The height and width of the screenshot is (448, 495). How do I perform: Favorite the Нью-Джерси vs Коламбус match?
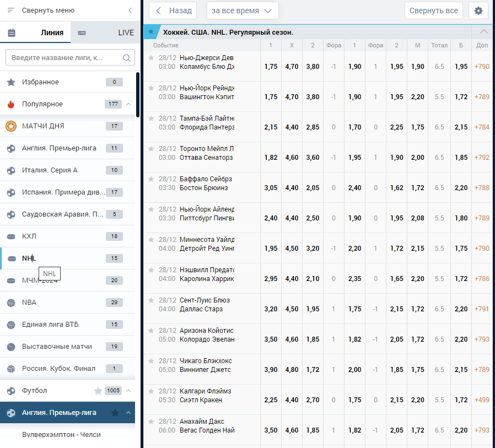point(151,58)
